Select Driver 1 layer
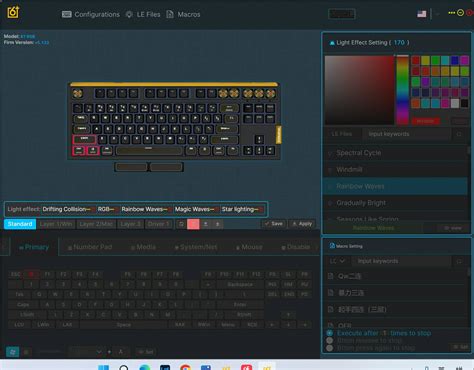The width and height of the screenshot is (474, 370). coord(159,224)
